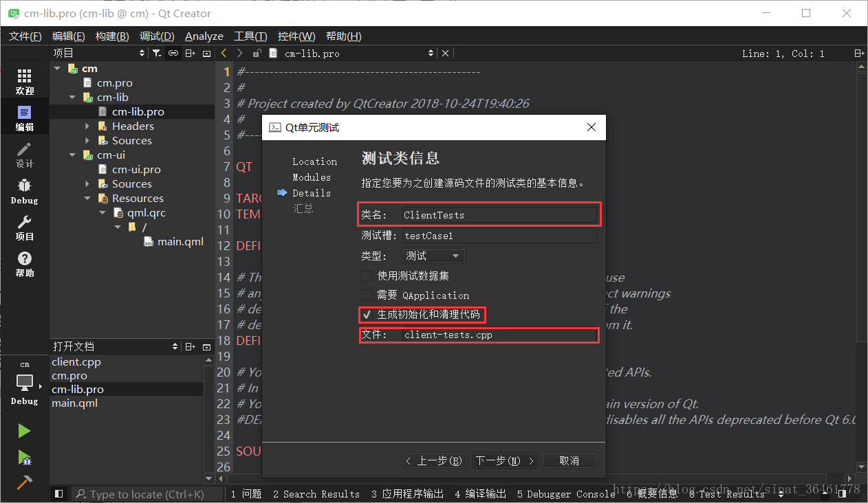Collapse the qml.qrc node
This screenshot has height=503, width=868.
[102, 213]
